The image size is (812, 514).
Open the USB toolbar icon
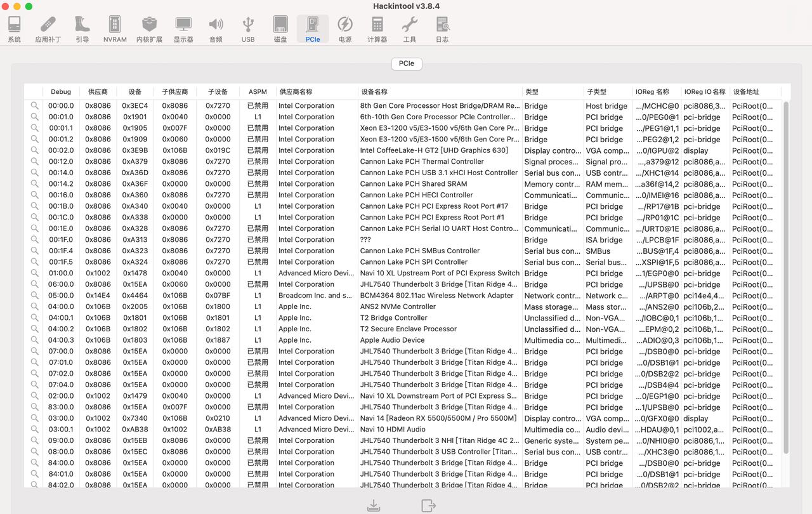click(248, 29)
